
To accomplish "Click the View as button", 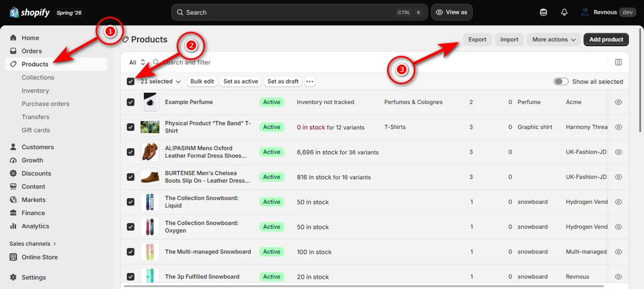I will (x=451, y=12).
